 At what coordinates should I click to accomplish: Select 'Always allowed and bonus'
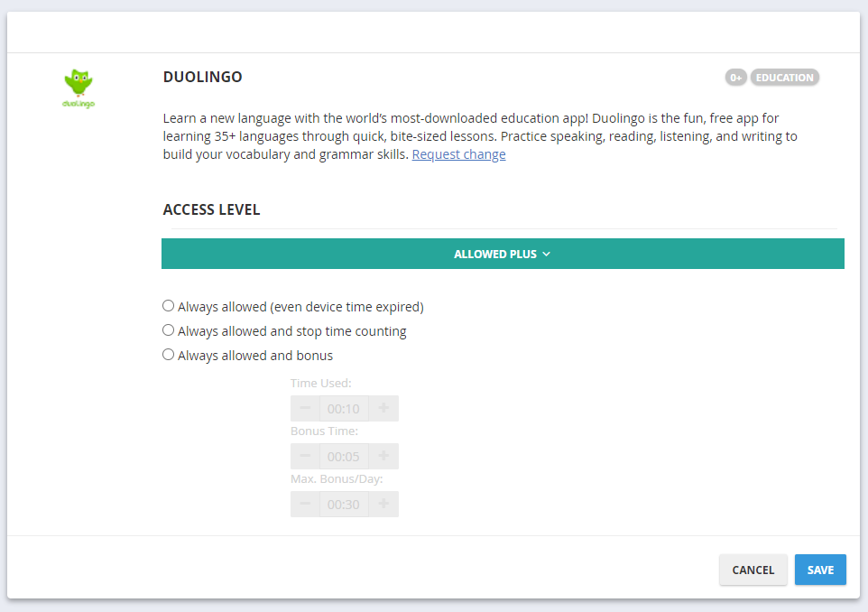(168, 355)
